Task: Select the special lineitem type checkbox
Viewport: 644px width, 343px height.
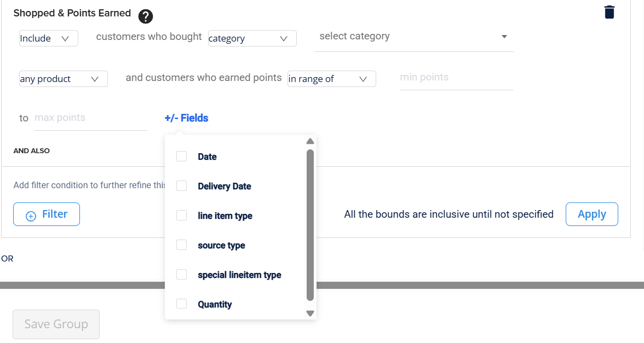Action: pos(182,275)
